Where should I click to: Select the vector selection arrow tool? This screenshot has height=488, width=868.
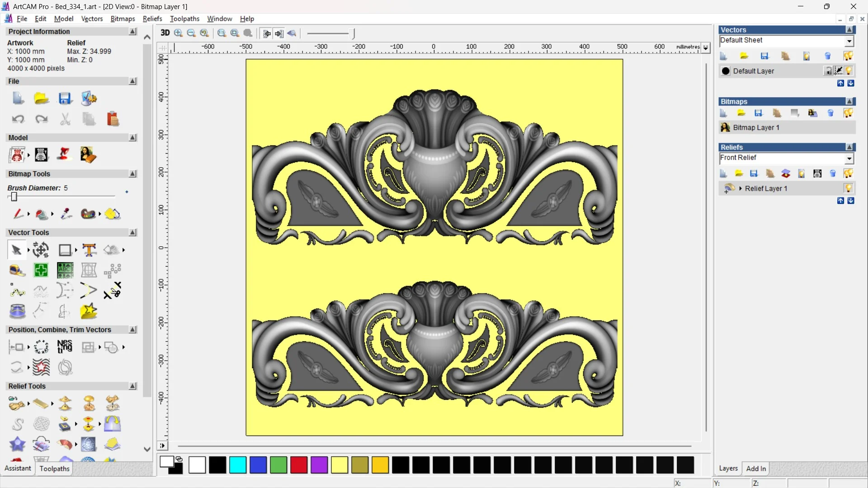click(17, 250)
